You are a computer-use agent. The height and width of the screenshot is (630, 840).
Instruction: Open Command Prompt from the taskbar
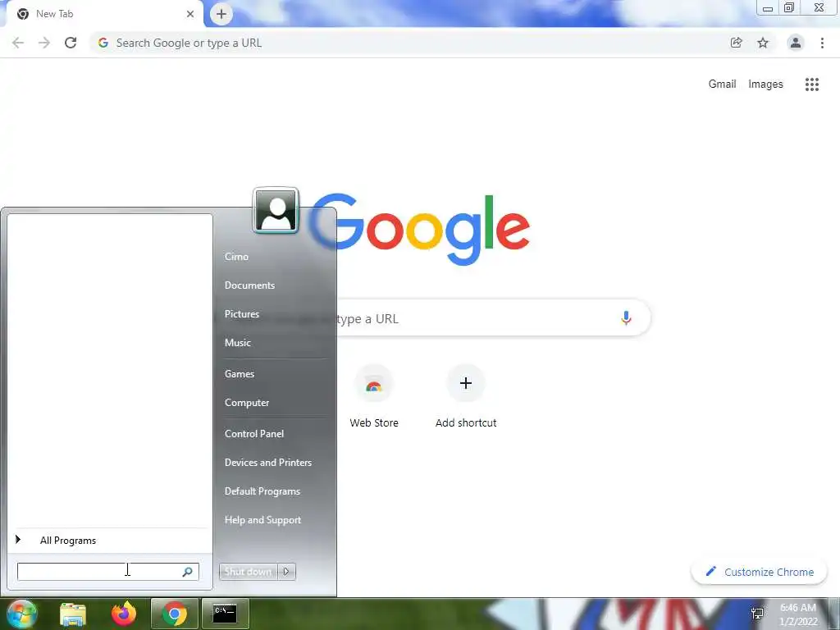(x=225, y=614)
